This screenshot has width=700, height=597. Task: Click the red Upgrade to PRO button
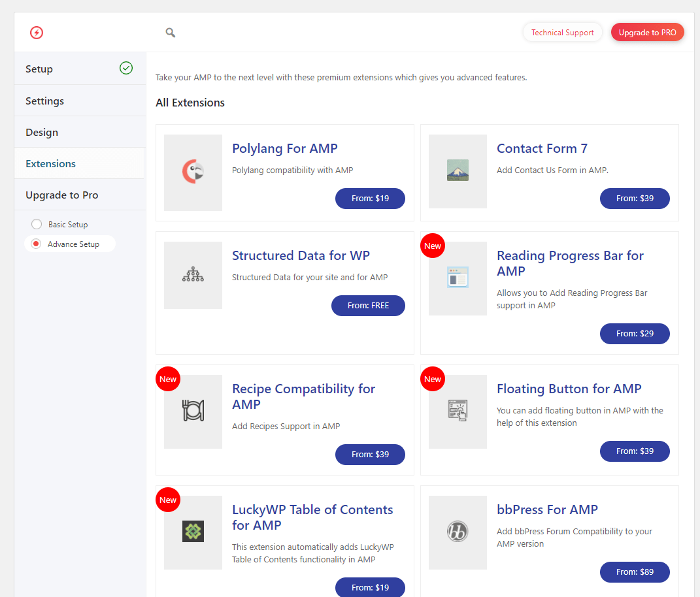click(x=647, y=32)
